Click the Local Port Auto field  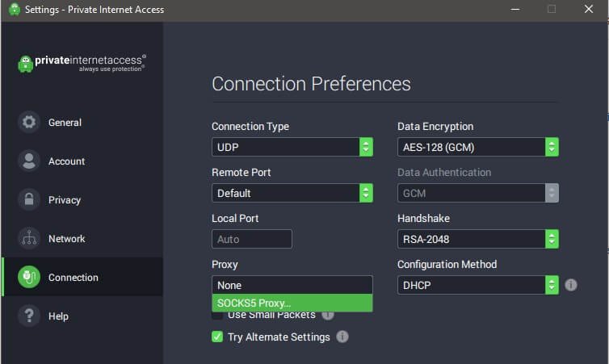pyautogui.click(x=252, y=239)
